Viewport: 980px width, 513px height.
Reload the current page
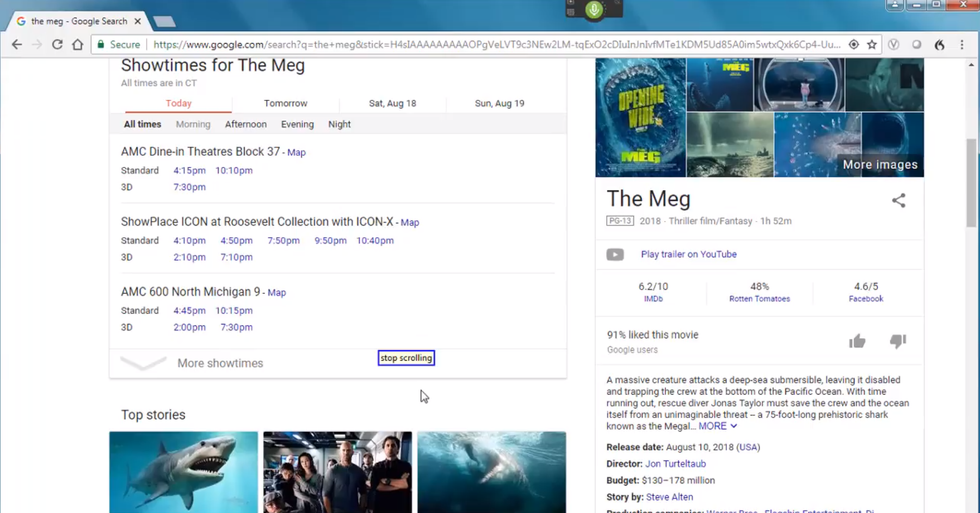tap(57, 45)
